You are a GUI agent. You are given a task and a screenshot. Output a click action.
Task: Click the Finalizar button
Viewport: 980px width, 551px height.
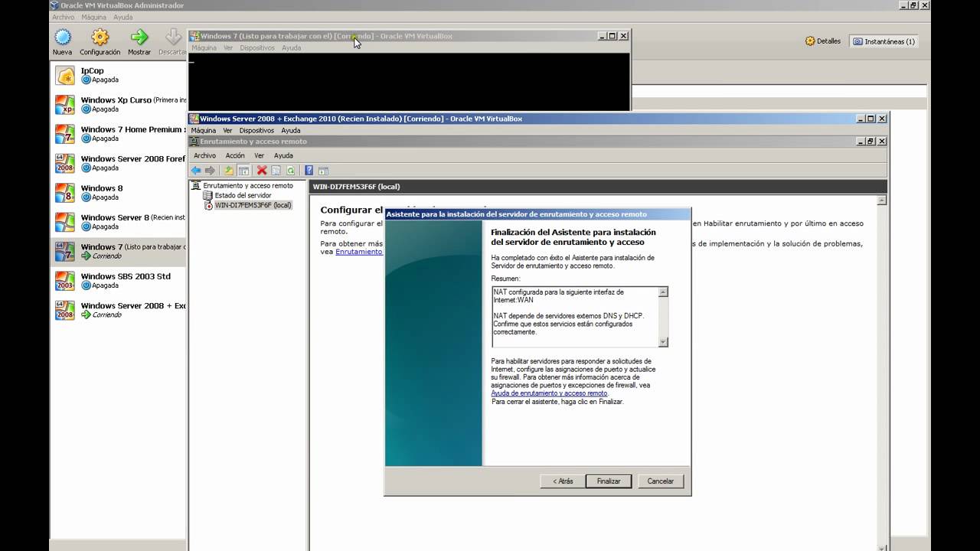pos(609,481)
